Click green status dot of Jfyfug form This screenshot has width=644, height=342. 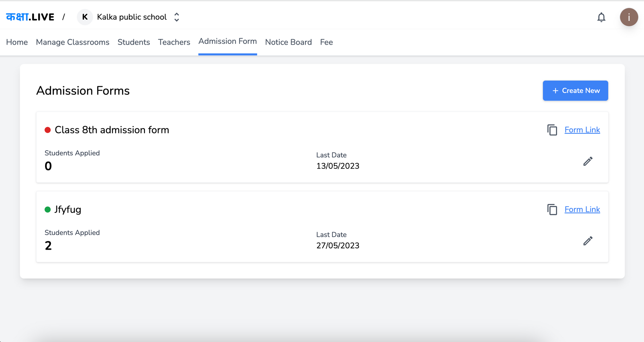coord(48,210)
